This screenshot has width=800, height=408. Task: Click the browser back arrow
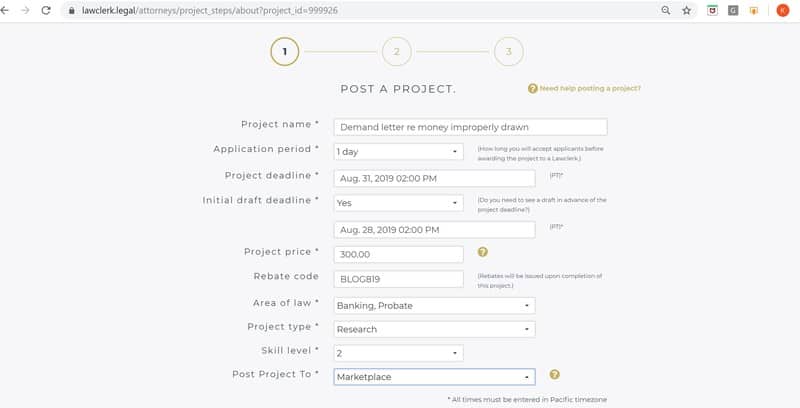coord(5,10)
